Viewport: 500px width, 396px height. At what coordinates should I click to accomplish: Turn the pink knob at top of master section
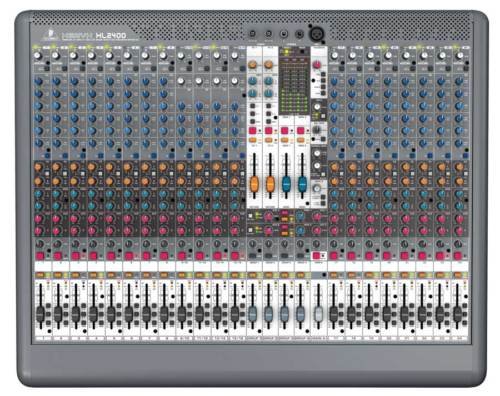point(318,65)
